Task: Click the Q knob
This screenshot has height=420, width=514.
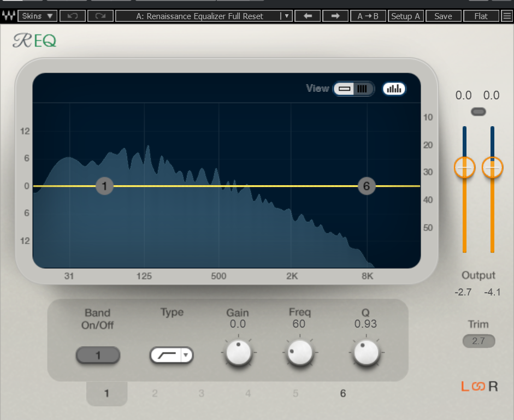Action: pos(366,353)
